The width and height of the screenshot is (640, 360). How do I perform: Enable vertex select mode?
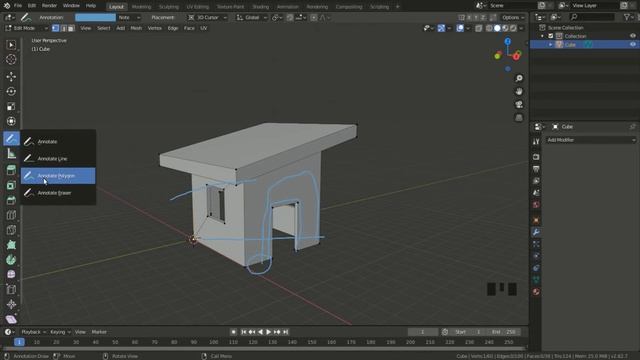(56, 28)
